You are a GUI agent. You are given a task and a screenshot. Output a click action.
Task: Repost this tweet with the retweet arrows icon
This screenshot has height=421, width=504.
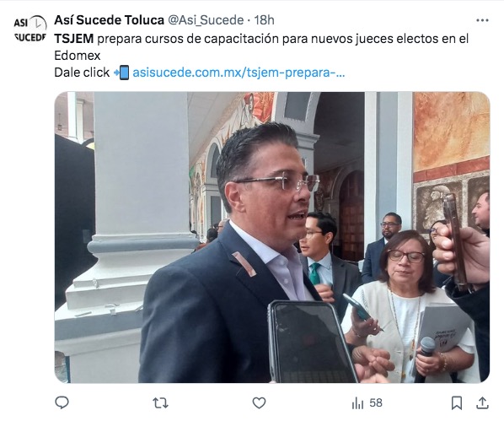pos(160,402)
